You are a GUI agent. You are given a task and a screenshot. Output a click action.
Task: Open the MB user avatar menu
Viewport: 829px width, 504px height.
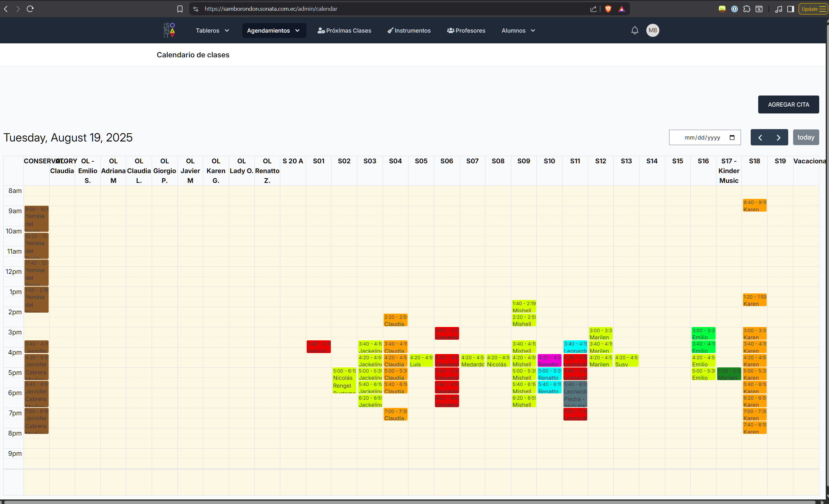[x=652, y=30]
